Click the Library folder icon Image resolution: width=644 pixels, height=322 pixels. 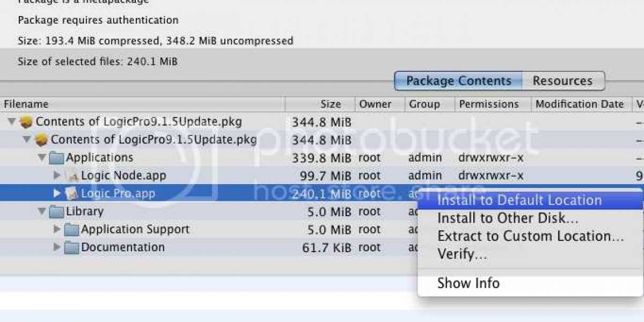[56, 211]
